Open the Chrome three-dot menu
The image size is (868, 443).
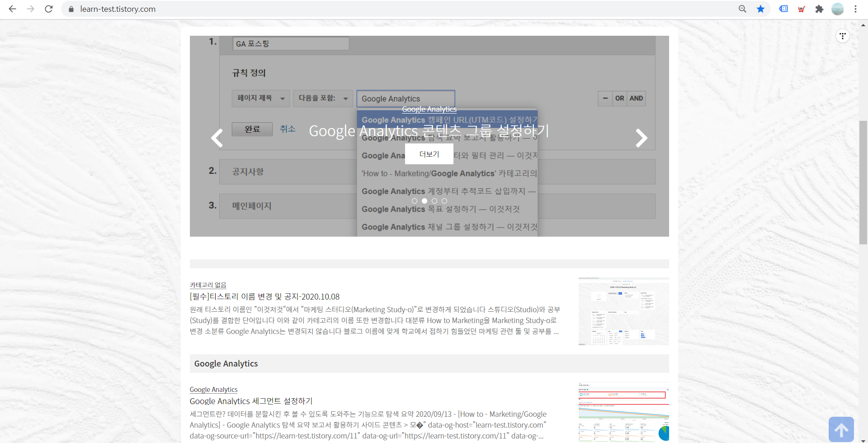pyautogui.click(x=855, y=9)
